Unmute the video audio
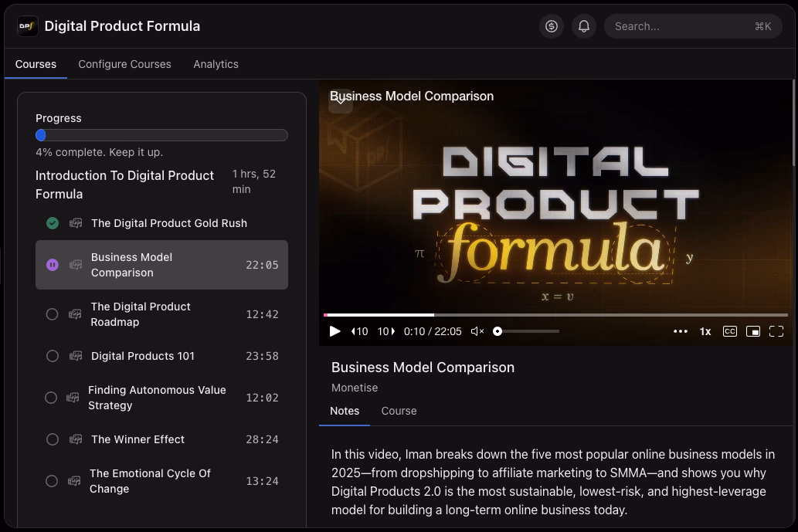Viewport: 798px width, 532px height. click(x=477, y=331)
